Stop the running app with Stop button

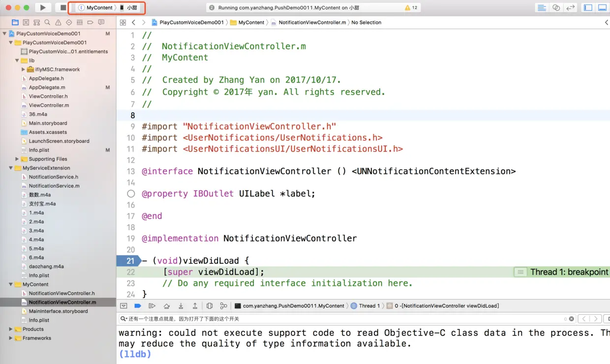(63, 7)
